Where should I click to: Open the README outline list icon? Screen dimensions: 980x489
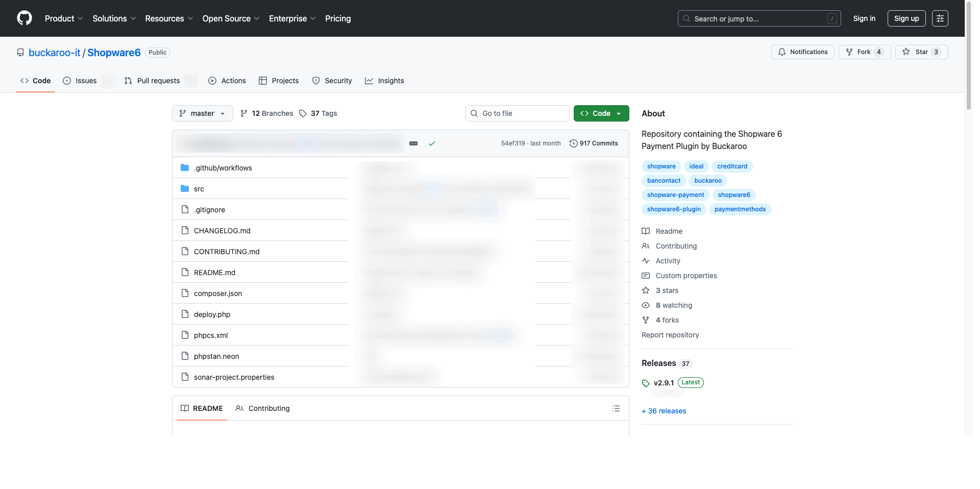616,408
